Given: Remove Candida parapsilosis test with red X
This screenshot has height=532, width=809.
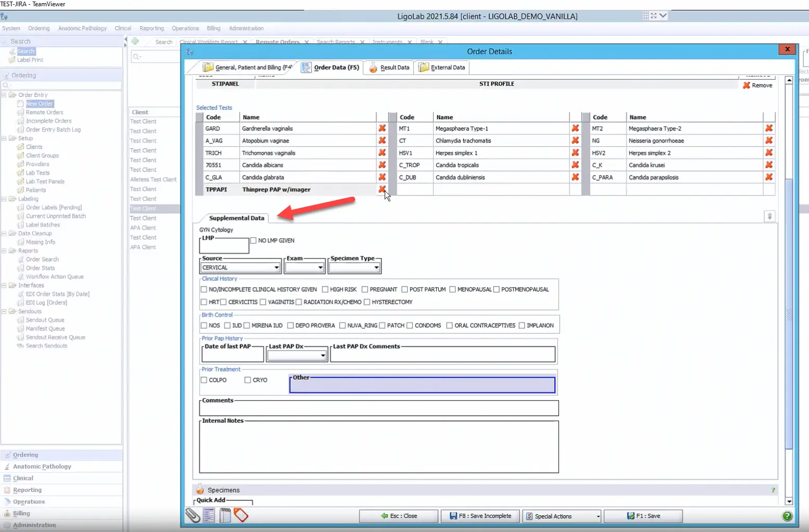Looking at the screenshot, I should (769, 177).
